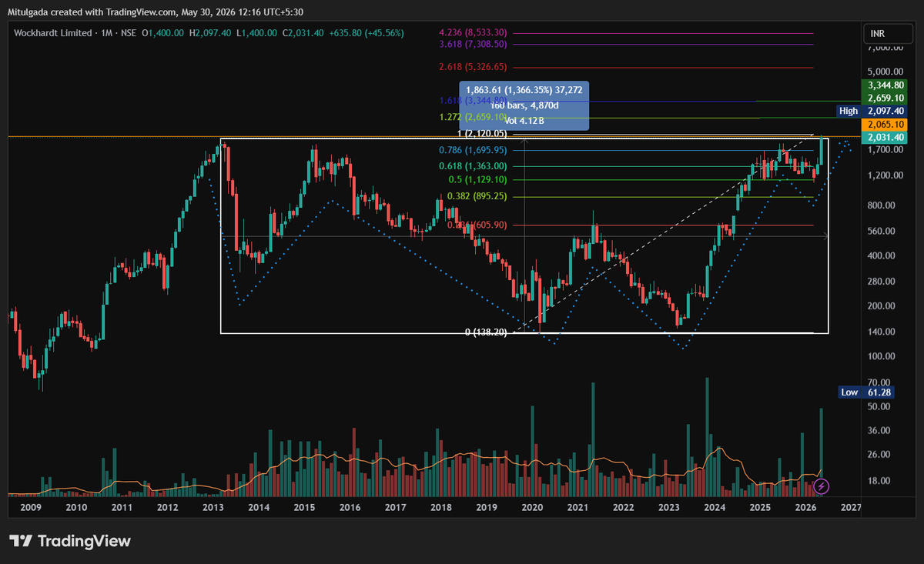The width and height of the screenshot is (924, 564).
Task: Click the 400.00 price axis label
Action: (883, 256)
